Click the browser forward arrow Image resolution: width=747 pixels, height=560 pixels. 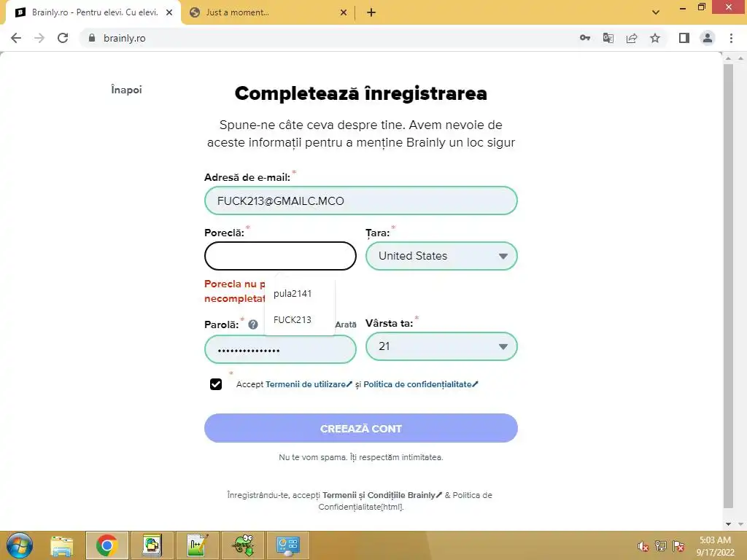[39, 38]
